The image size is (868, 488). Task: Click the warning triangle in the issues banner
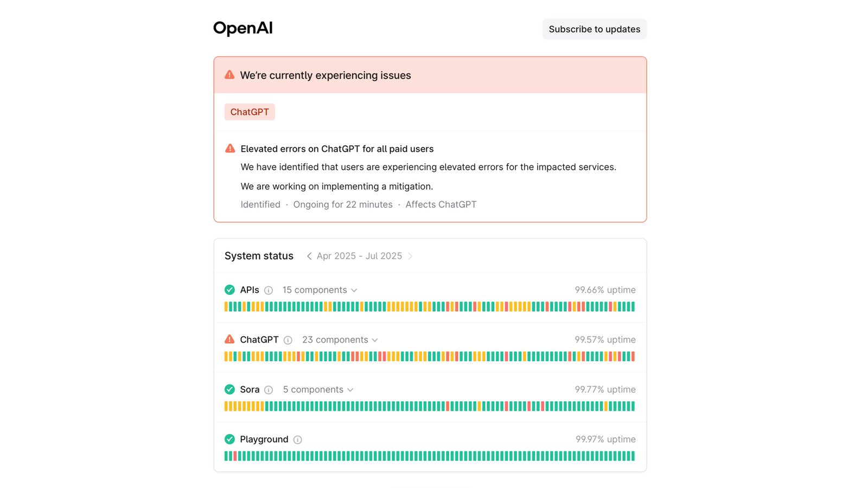click(x=229, y=75)
